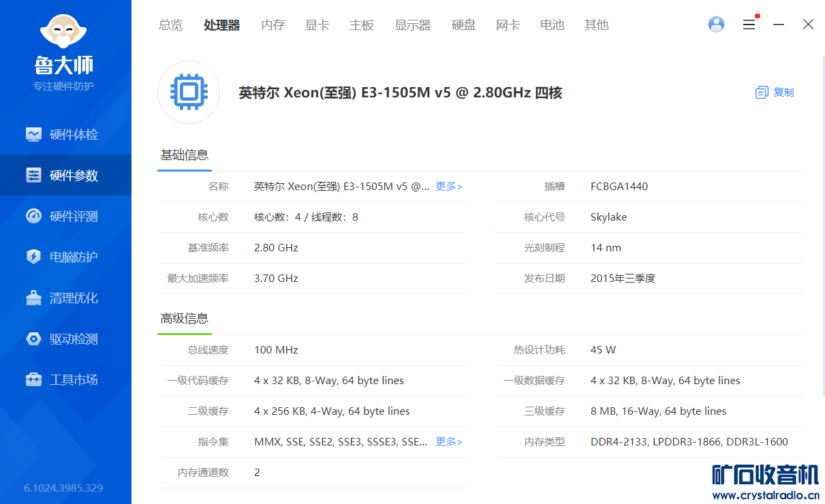
Task: Click the 鲁大师 mascot logo
Action: tap(64, 30)
